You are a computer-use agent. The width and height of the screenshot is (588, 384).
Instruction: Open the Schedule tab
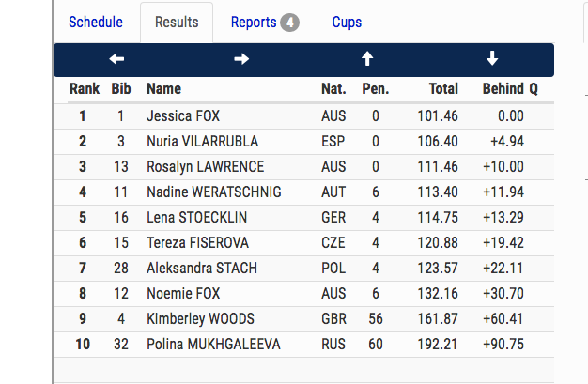tap(96, 23)
